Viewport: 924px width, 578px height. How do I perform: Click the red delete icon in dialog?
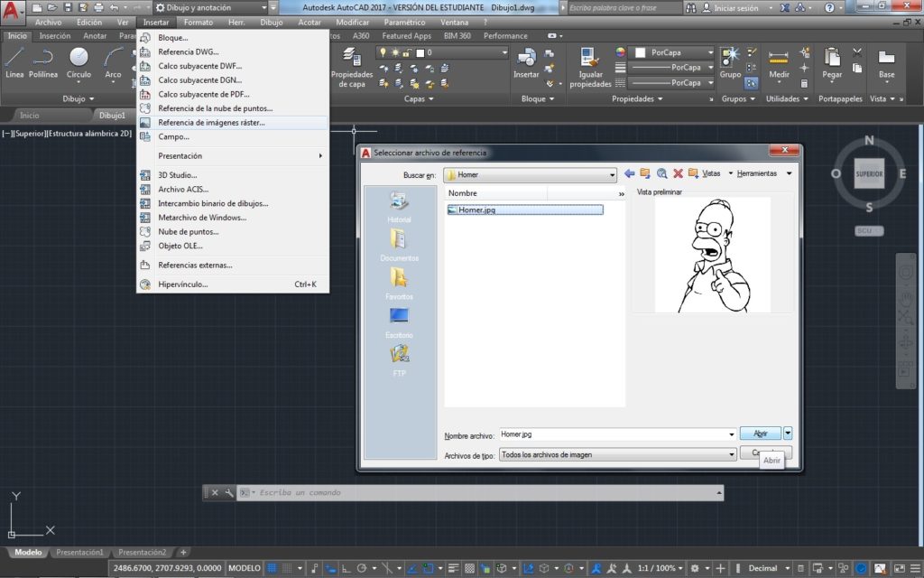click(678, 173)
